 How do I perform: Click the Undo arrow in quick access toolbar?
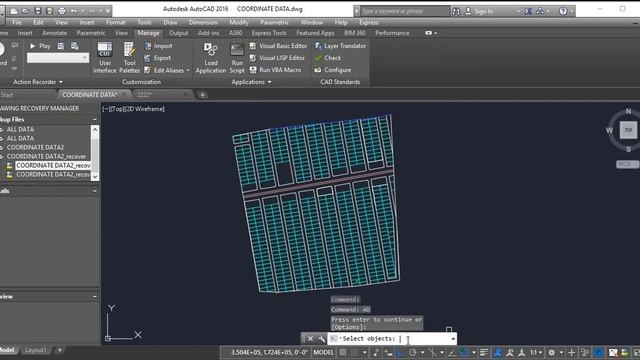click(x=74, y=11)
